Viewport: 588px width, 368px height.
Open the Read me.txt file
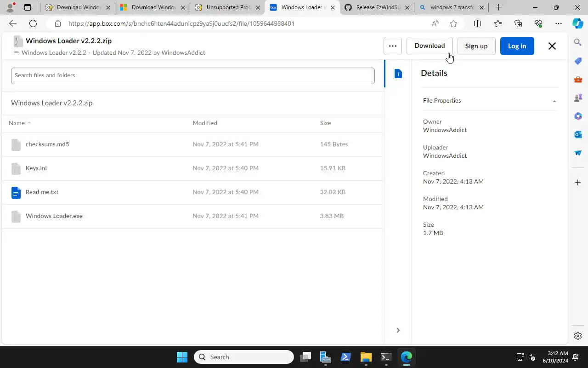42,192
